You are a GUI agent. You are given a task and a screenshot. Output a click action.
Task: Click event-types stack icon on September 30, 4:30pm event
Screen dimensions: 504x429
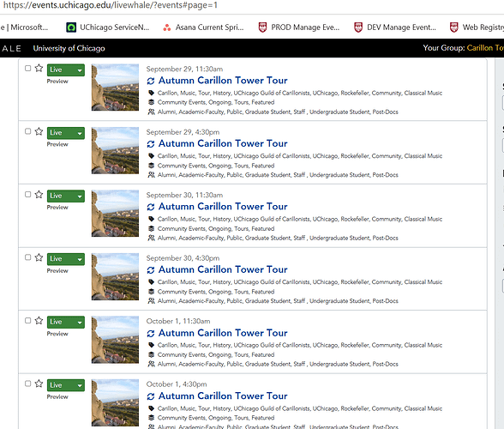151,292
